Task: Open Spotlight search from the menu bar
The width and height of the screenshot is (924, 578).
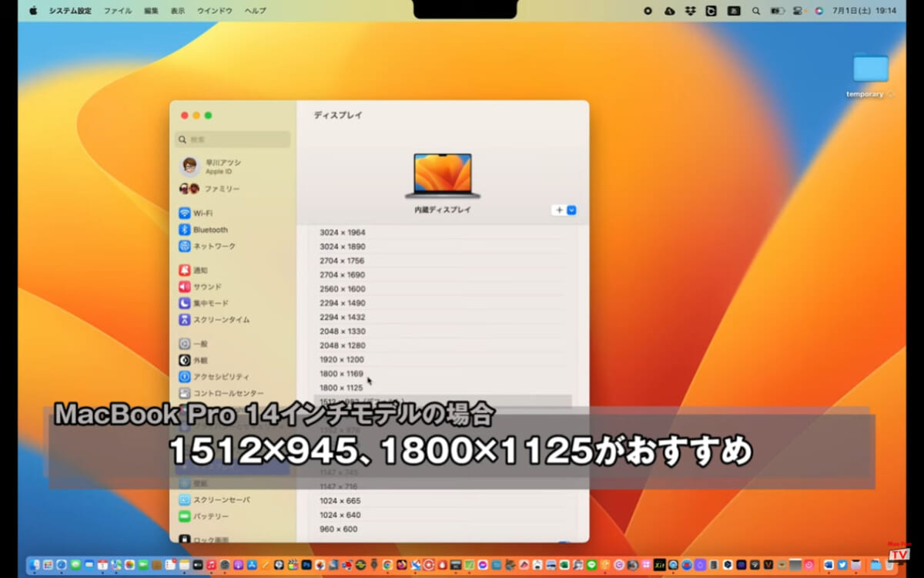Action: pyautogui.click(x=755, y=11)
